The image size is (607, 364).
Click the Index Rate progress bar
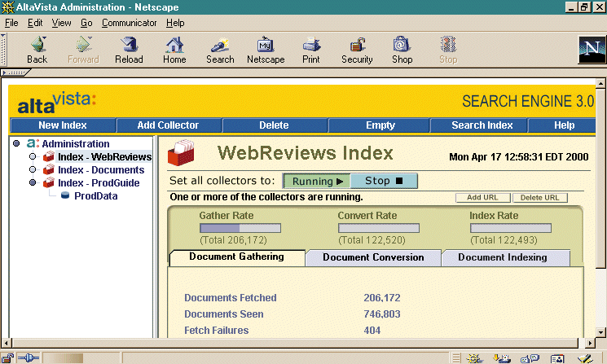pyautogui.click(x=511, y=228)
